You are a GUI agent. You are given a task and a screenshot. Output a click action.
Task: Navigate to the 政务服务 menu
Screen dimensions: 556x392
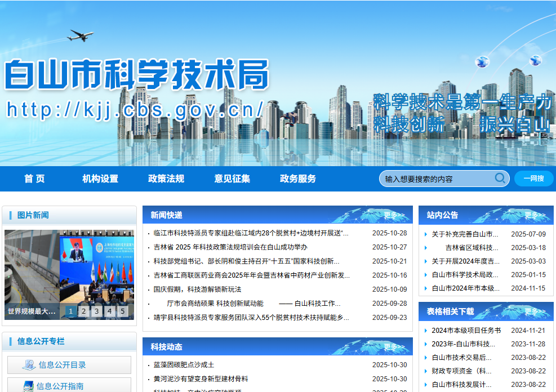(x=298, y=179)
